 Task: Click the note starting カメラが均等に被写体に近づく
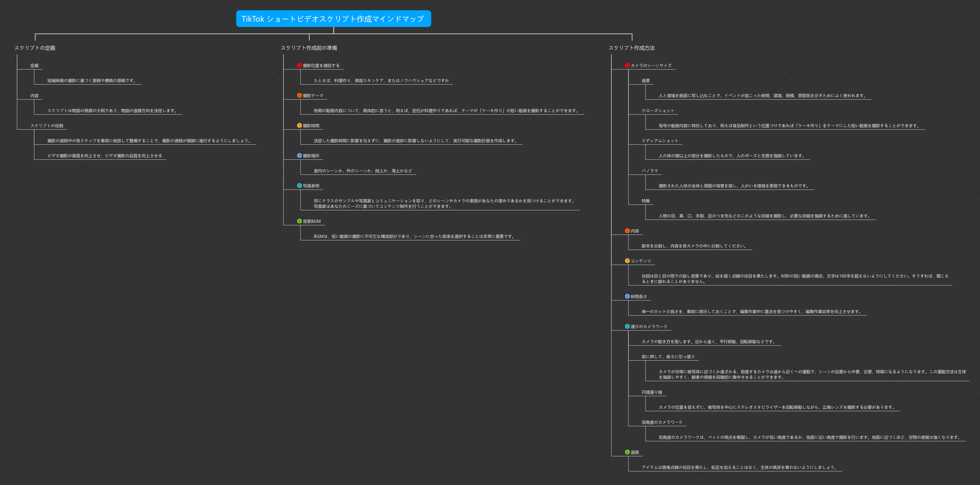[x=812, y=375]
